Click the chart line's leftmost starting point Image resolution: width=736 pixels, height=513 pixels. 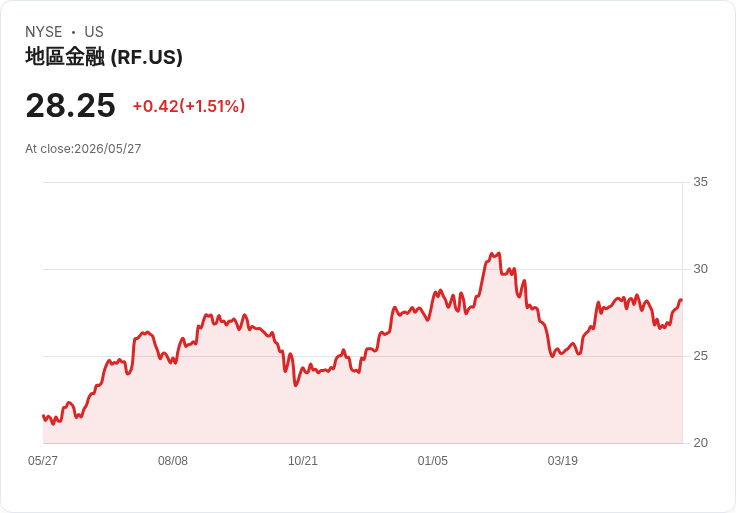pyautogui.click(x=43, y=415)
